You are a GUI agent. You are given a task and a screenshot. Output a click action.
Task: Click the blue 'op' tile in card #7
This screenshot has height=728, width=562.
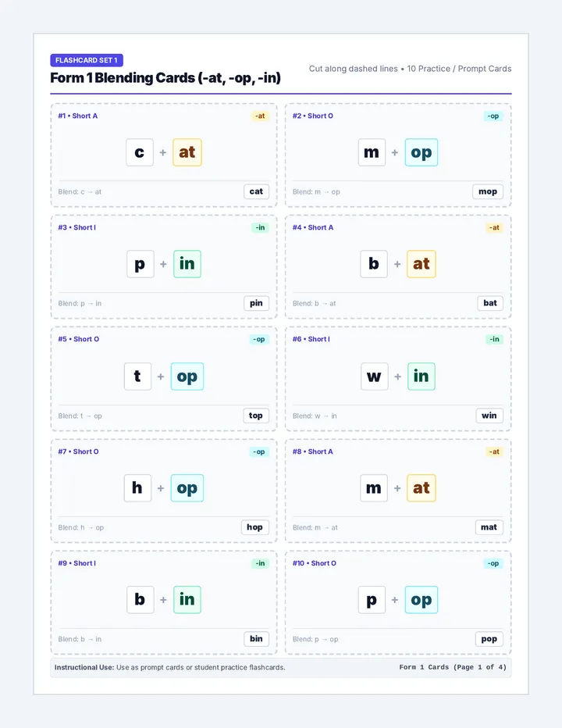click(187, 488)
